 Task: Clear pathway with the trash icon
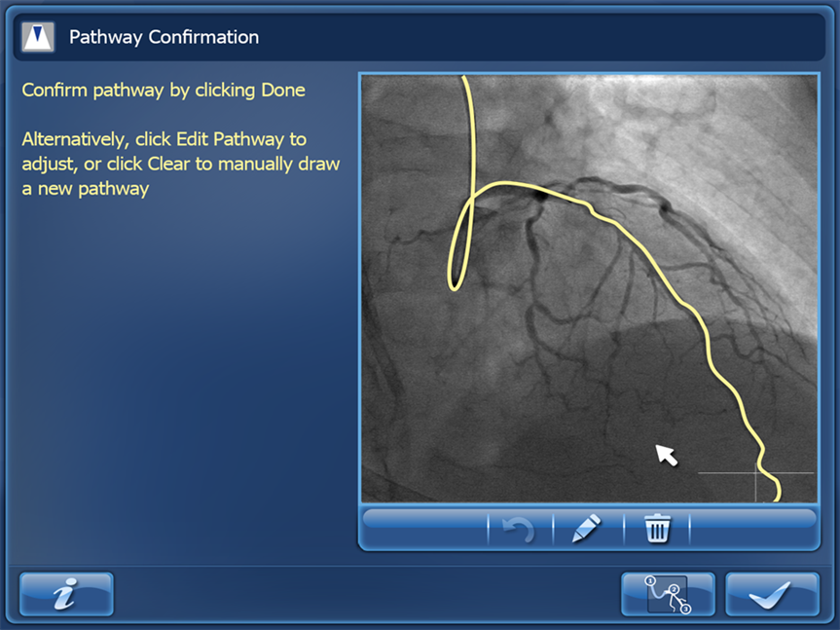pos(657,528)
